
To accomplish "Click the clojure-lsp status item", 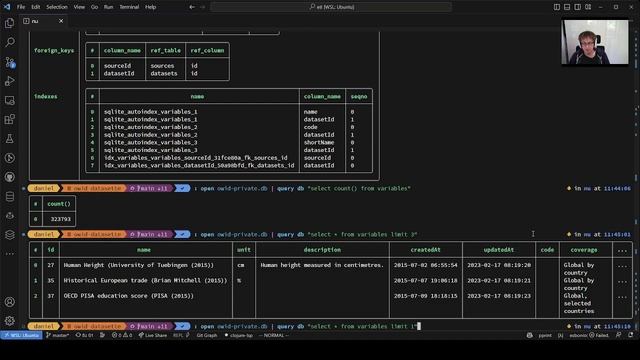I will [239, 335].
